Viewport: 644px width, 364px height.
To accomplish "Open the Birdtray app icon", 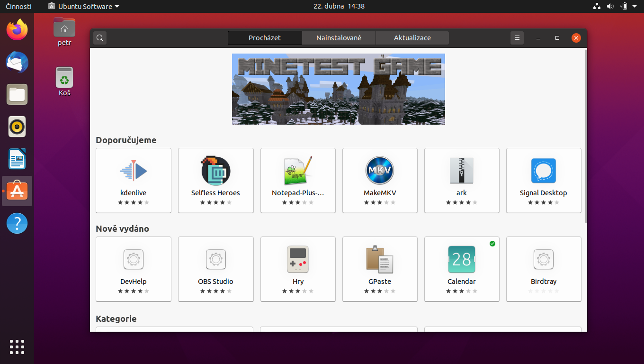I will click(x=544, y=260).
